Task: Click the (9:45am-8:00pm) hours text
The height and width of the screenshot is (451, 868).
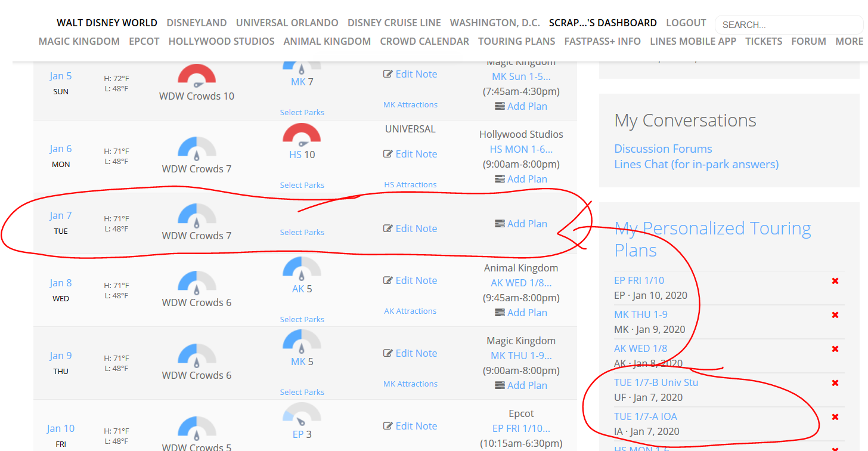Action: (521, 298)
